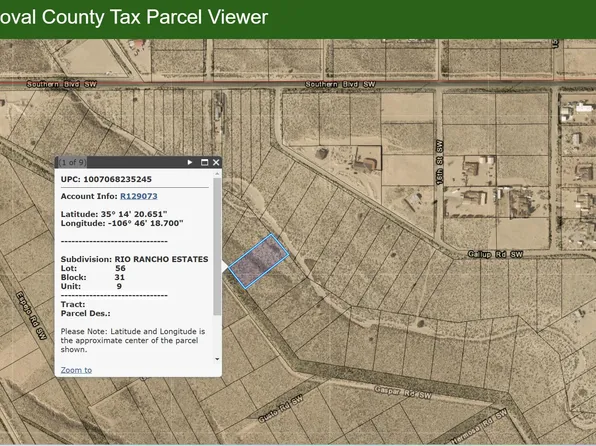The width and height of the screenshot is (596, 446).
Task: Click the Gallup Rd SW map label
Action: pyautogui.click(x=495, y=254)
